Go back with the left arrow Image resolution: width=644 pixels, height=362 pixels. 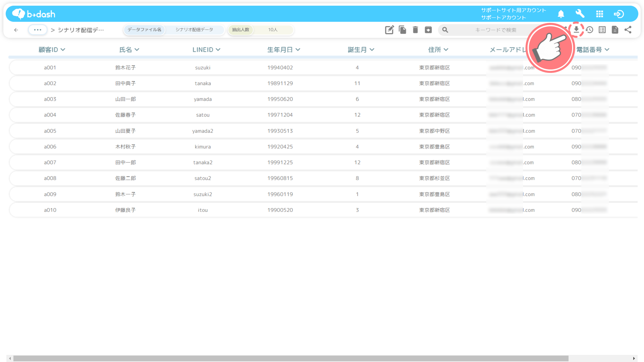click(16, 30)
